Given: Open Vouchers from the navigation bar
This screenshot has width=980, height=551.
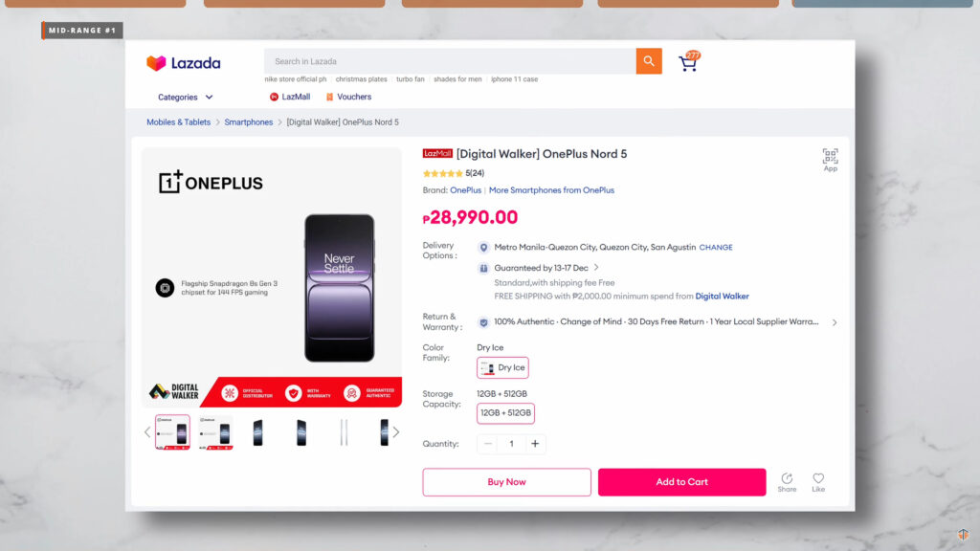Looking at the screenshot, I should click(348, 97).
